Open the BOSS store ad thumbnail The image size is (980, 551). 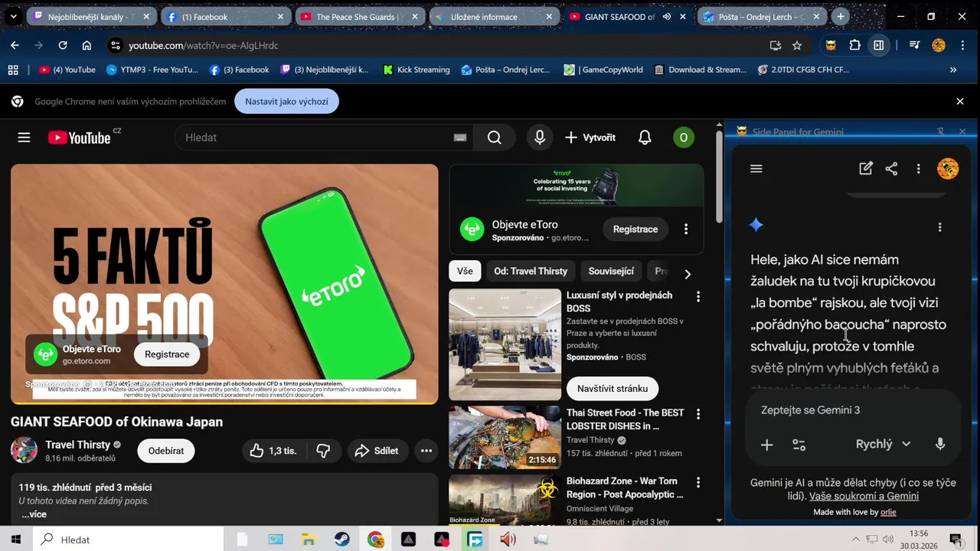coord(505,344)
